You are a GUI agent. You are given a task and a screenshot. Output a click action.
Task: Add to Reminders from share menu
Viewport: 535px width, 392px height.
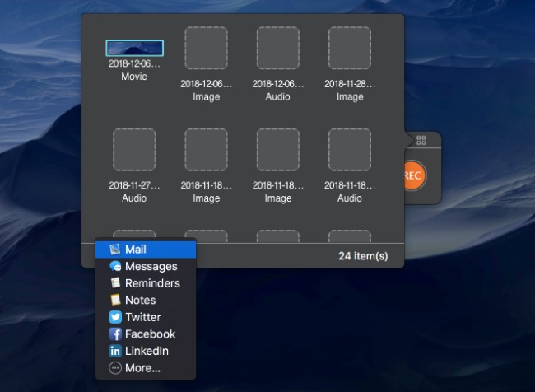(146, 283)
